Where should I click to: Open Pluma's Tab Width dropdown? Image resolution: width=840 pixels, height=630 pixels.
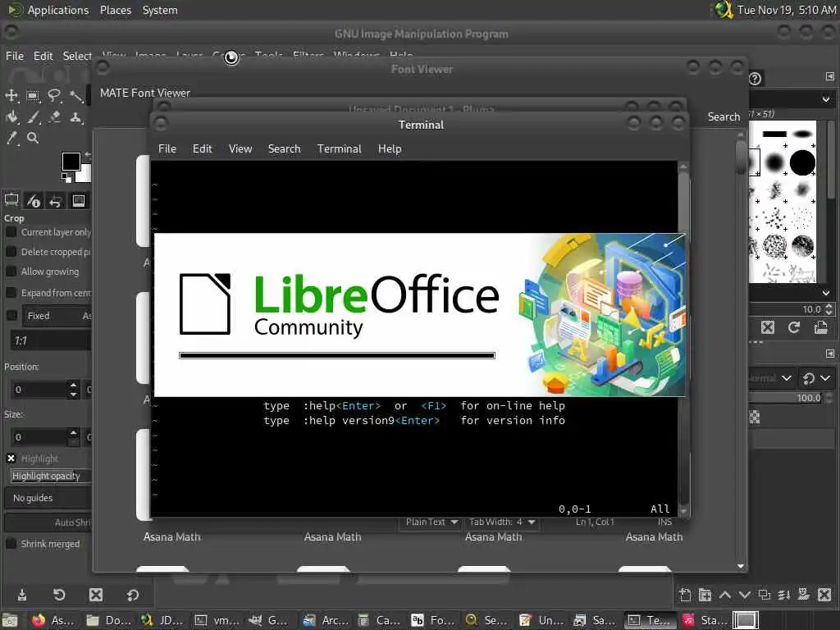pyautogui.click(x=501, y=522)
